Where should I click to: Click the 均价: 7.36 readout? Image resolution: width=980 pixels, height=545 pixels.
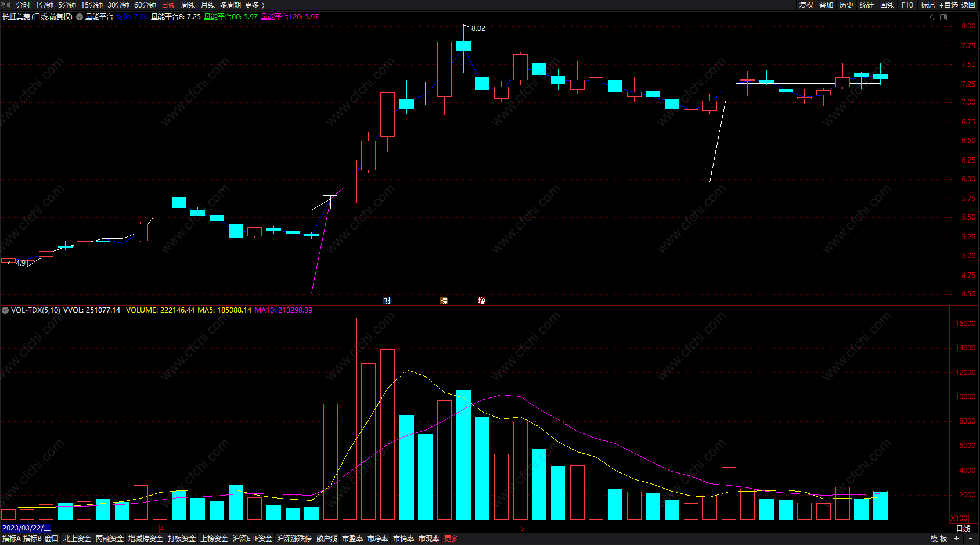click(x=132, y=17)
